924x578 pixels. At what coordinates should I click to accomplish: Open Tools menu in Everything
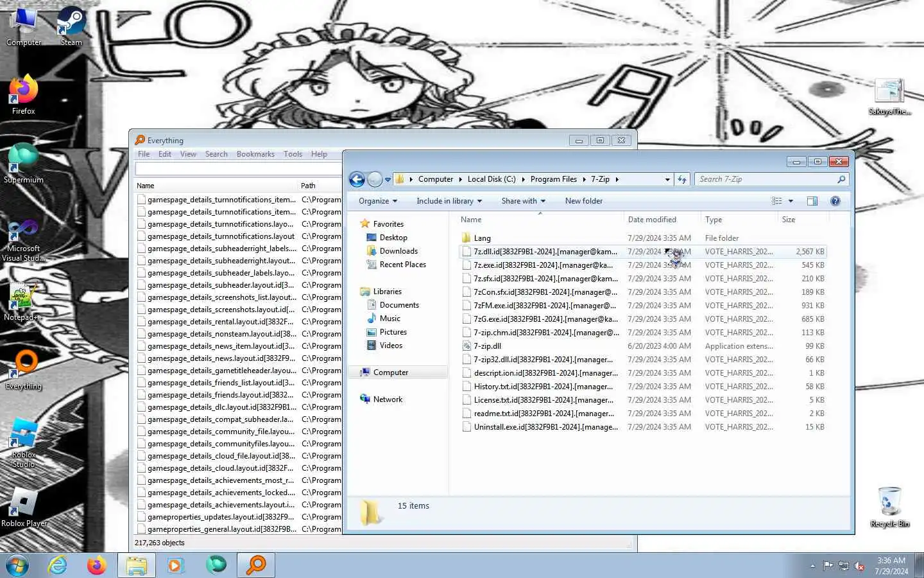(x=293, y=154)
